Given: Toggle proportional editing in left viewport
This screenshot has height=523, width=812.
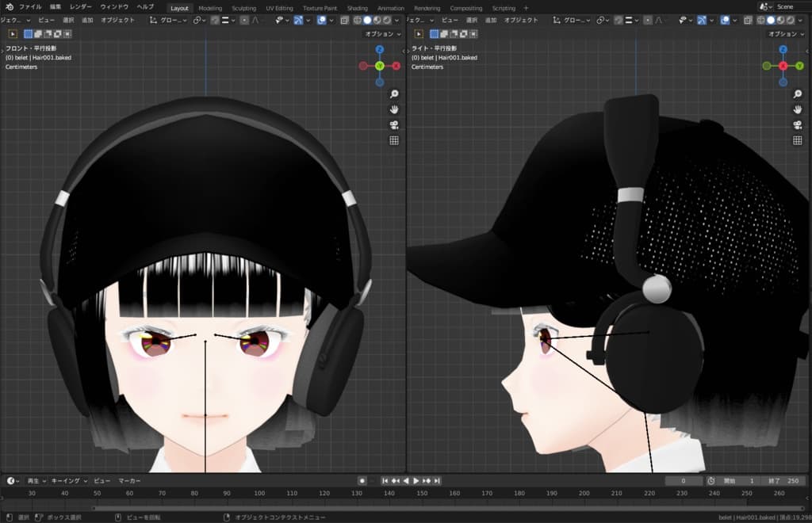Looking at the screenshot, I should [x=244, y=20].
